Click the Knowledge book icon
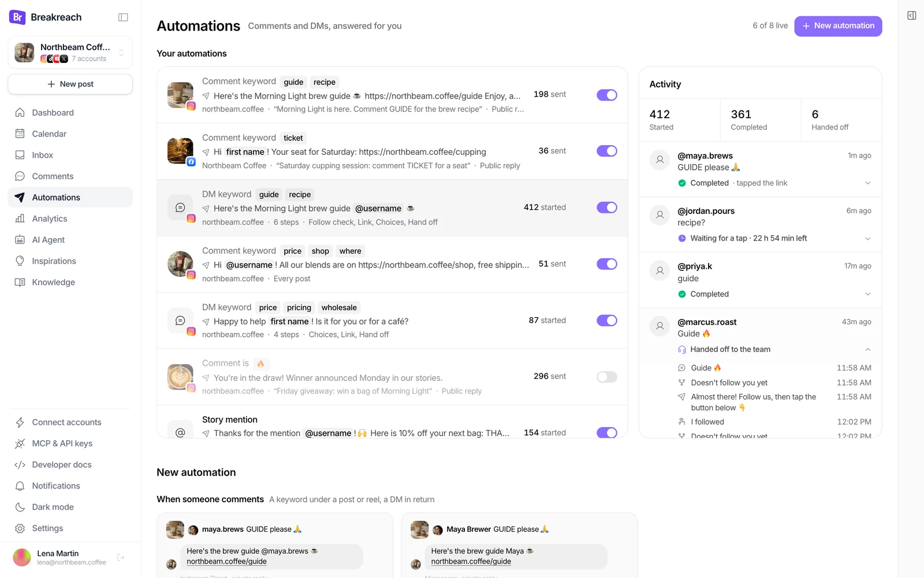 point(20,282)
